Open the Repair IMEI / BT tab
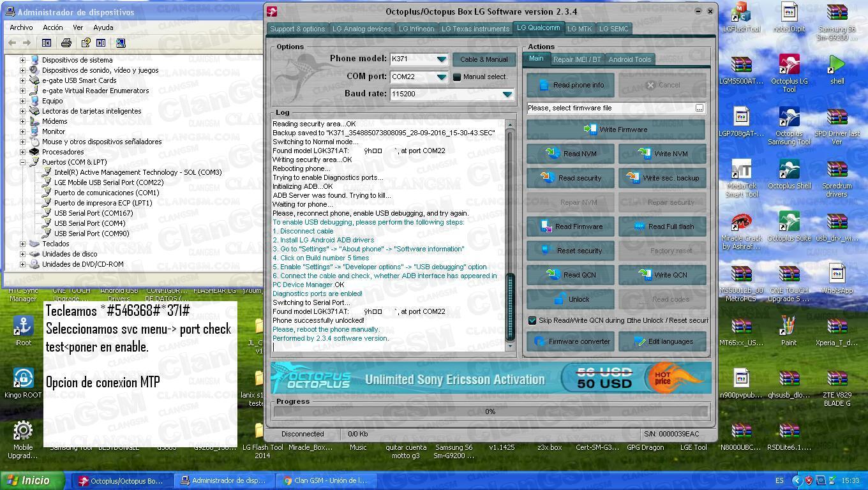The image size is (868, 490). [577, 59]
